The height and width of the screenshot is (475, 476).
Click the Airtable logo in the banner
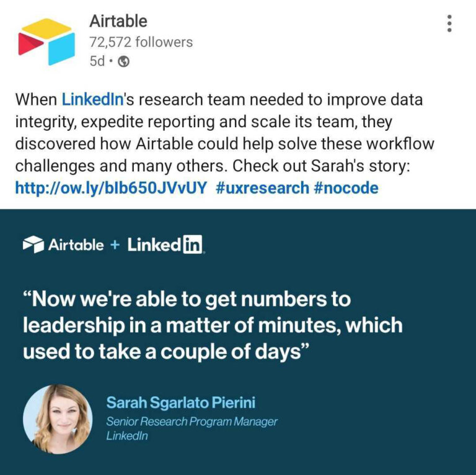63,244
